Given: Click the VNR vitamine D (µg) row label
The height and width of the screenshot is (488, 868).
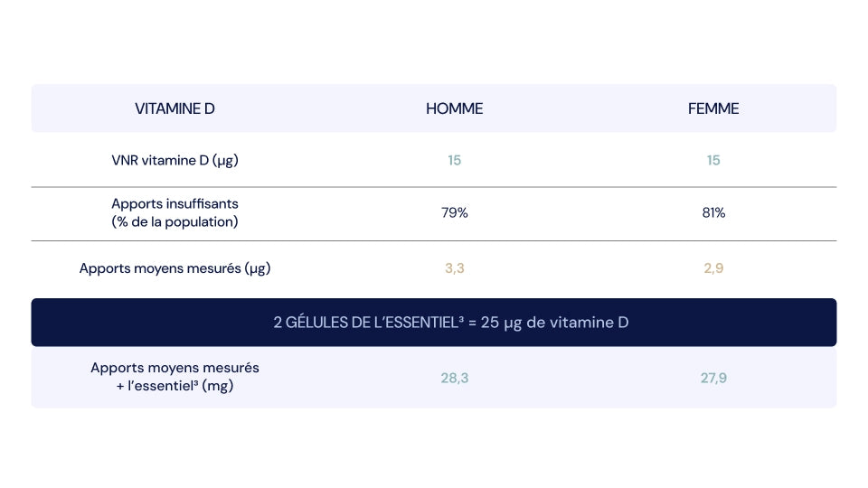Looking at the screenshot, I should click(175, 161).
